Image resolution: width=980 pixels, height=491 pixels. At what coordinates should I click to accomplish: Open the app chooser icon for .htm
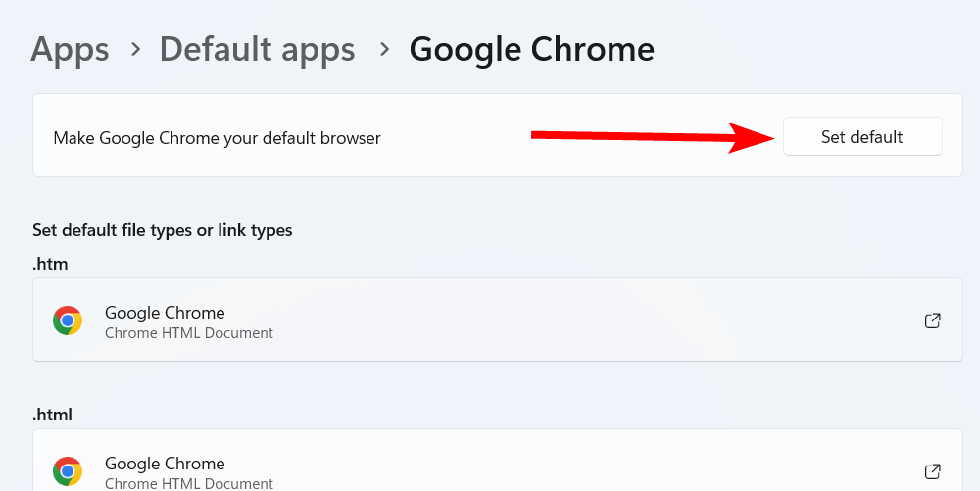(933, 320)
